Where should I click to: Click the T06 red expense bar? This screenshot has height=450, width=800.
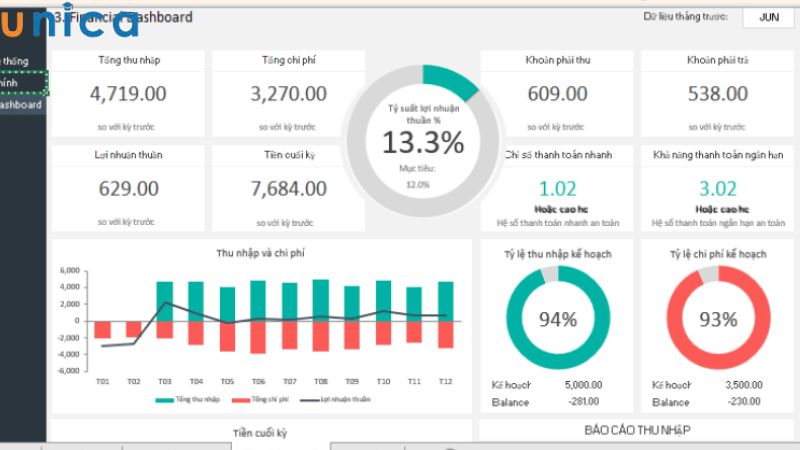pos(258,337)
